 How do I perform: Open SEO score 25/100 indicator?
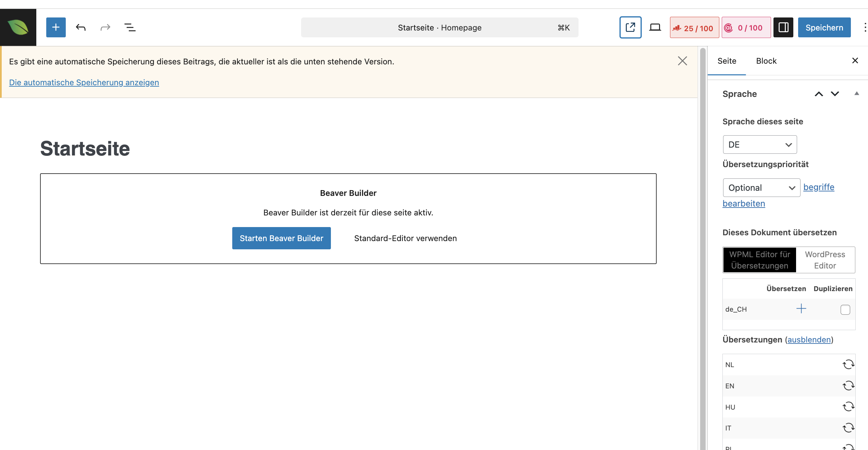point(694,28)
